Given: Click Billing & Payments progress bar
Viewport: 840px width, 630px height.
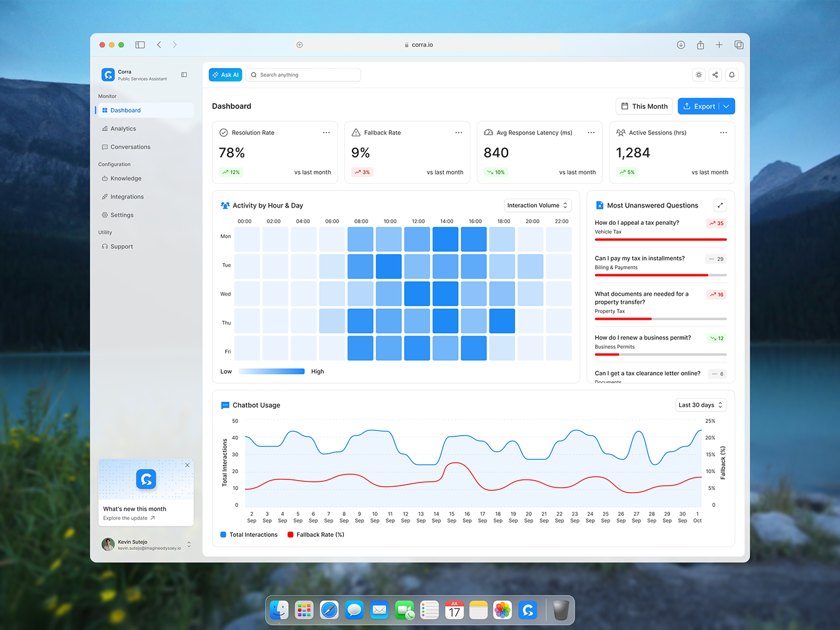Looking at the screenshot, I should 661,275.
